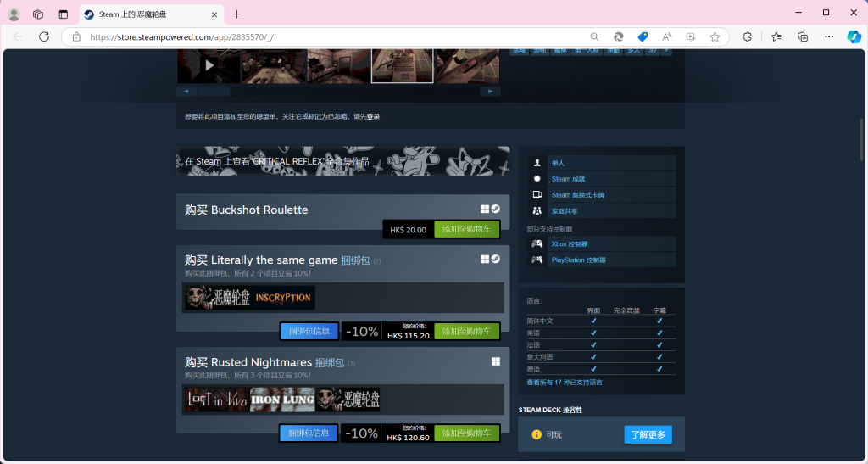The image size is (868, 464).
Task: Click 捆绑包 link next to Rusted Nightmares
Action: pyautogui.click(x=330, y=363)
